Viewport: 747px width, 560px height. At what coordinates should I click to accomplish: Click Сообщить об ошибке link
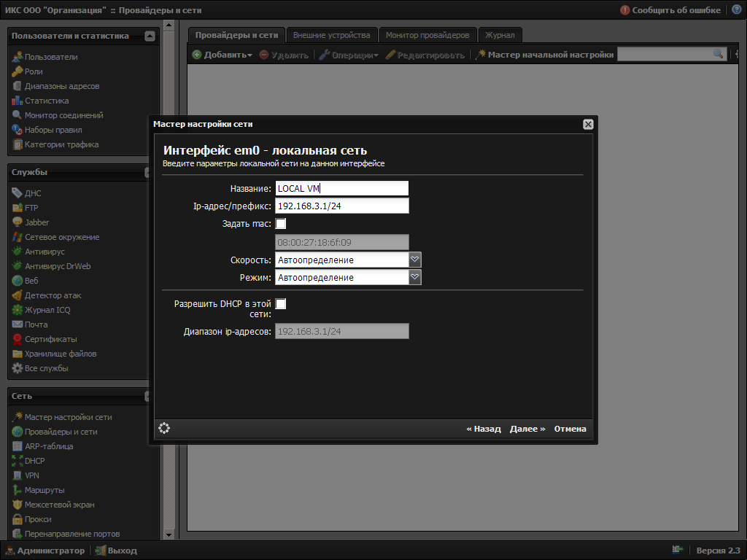(x=676, y=10)
